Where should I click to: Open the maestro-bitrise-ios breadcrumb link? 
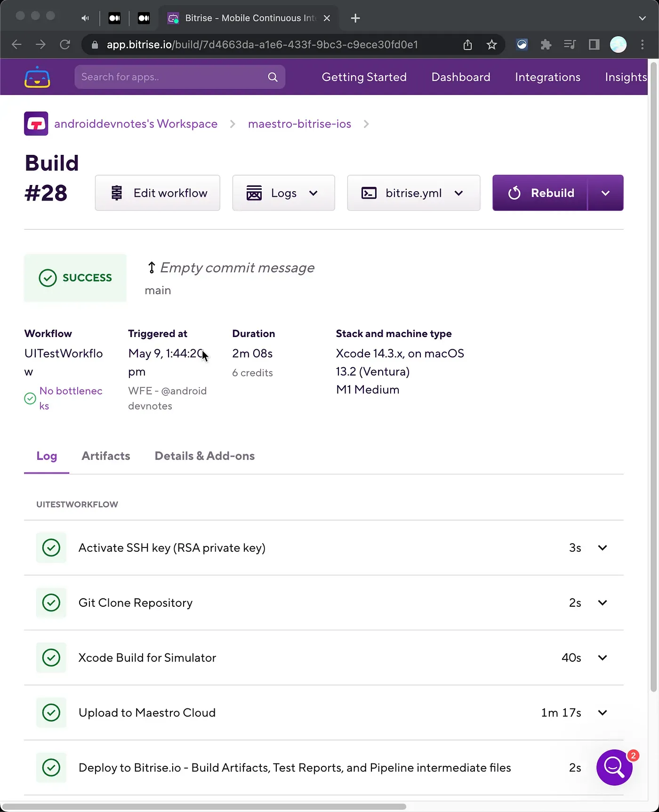[299, 124]
